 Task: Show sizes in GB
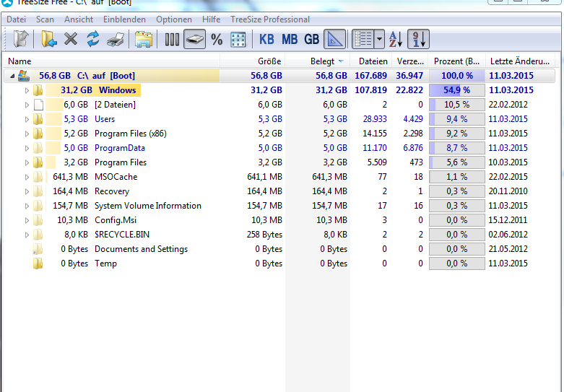311,39
